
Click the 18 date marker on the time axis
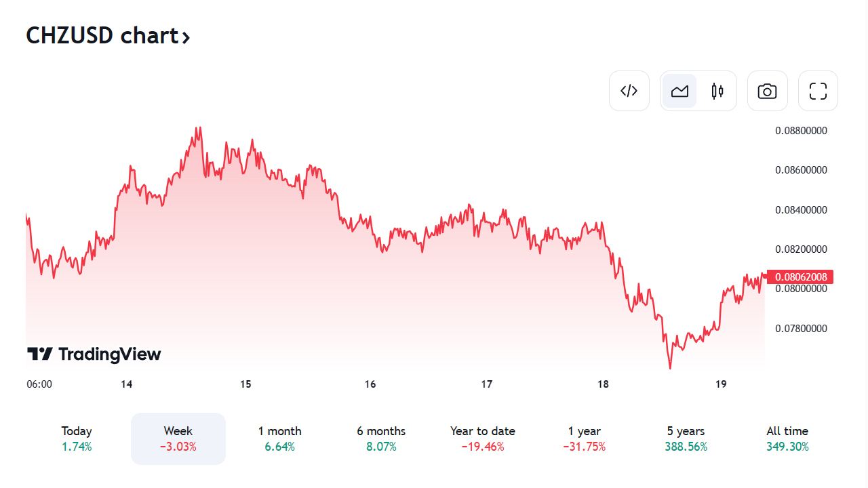click(604, 384)
